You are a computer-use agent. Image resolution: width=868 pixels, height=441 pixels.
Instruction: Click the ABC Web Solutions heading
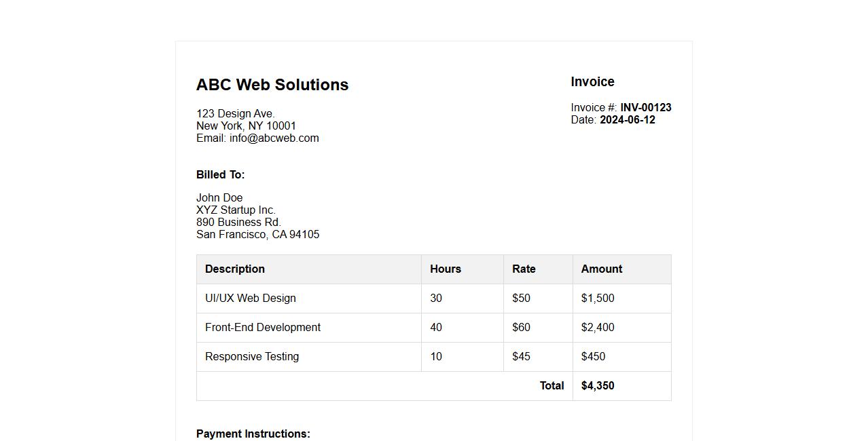(x=272, y=85)
